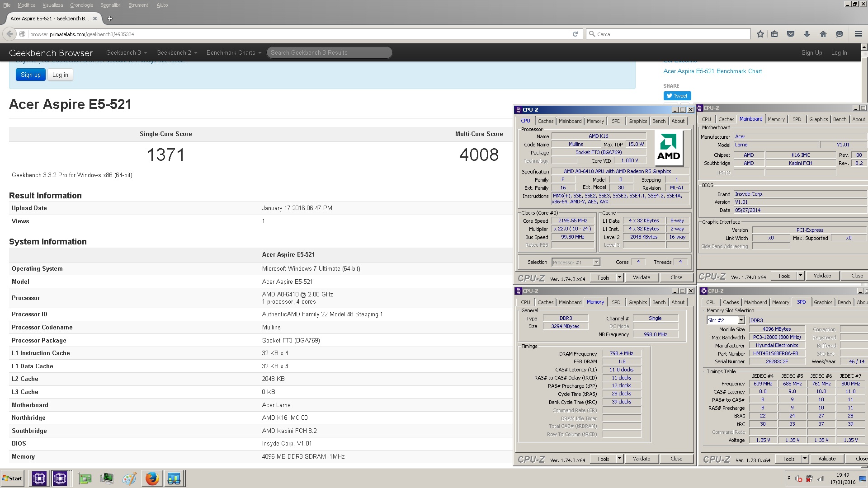Click Validate in the SPD window
Viewport: 868px width, 488px height.
[x=827, y=459]
